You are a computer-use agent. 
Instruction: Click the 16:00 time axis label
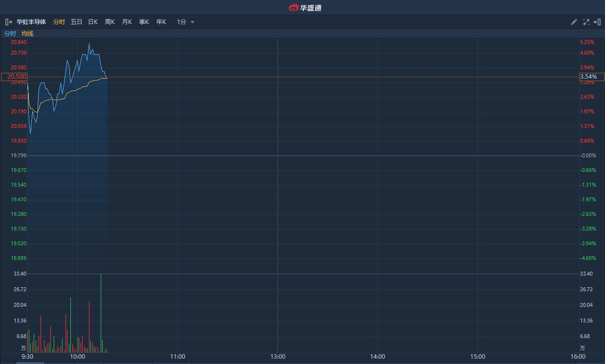(x=578, y=357)
